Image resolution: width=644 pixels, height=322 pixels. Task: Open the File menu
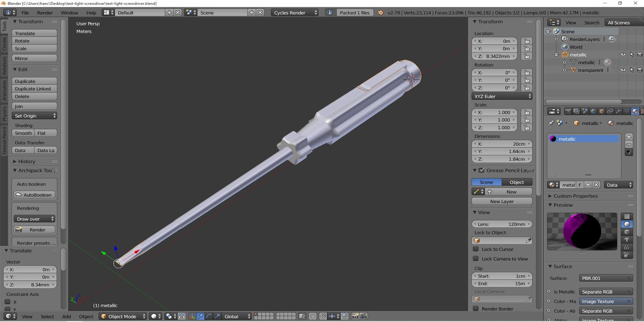pyautogui.click(x=25, y=12)
